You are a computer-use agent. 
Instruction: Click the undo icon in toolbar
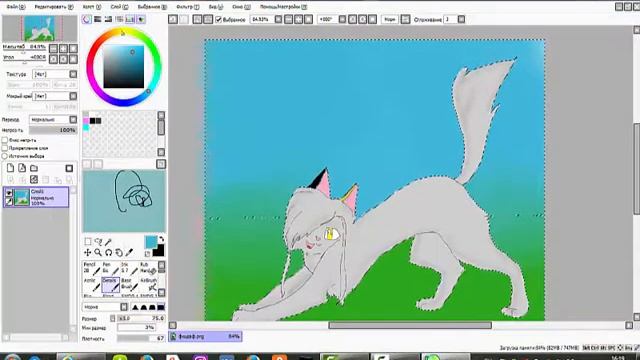click(173, 19)
